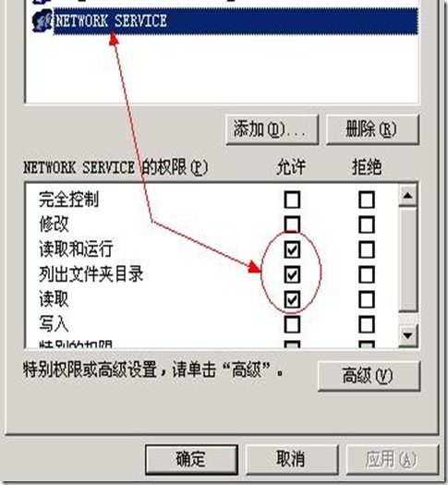Click permissions list scroll up arrow
This screenshot has height=485, width=448.
coord(408,196)
